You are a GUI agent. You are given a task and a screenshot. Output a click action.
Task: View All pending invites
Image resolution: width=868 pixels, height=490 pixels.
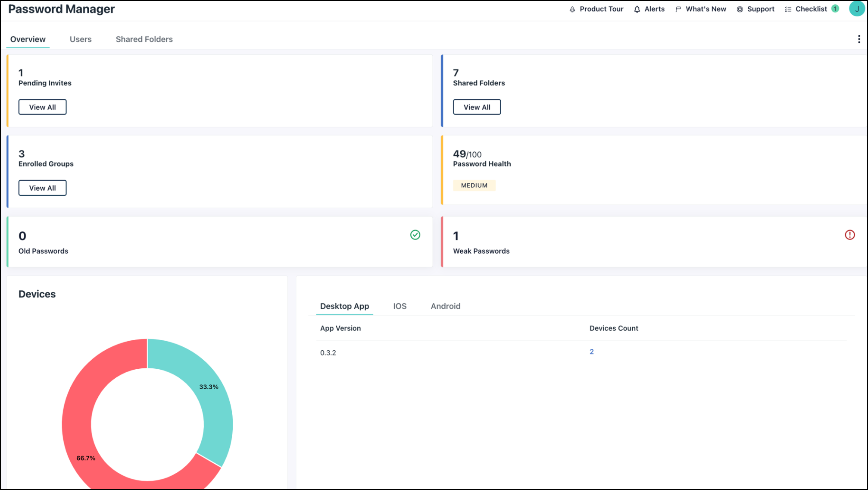pos(42,107)
